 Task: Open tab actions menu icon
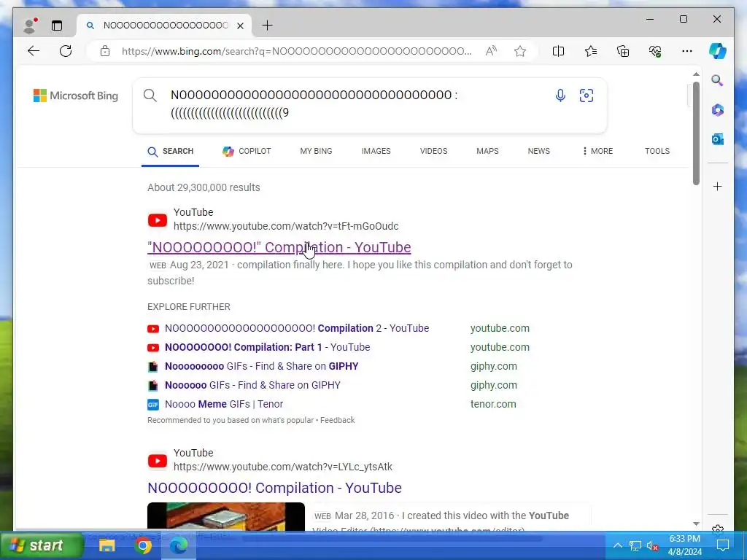point(57,26)
